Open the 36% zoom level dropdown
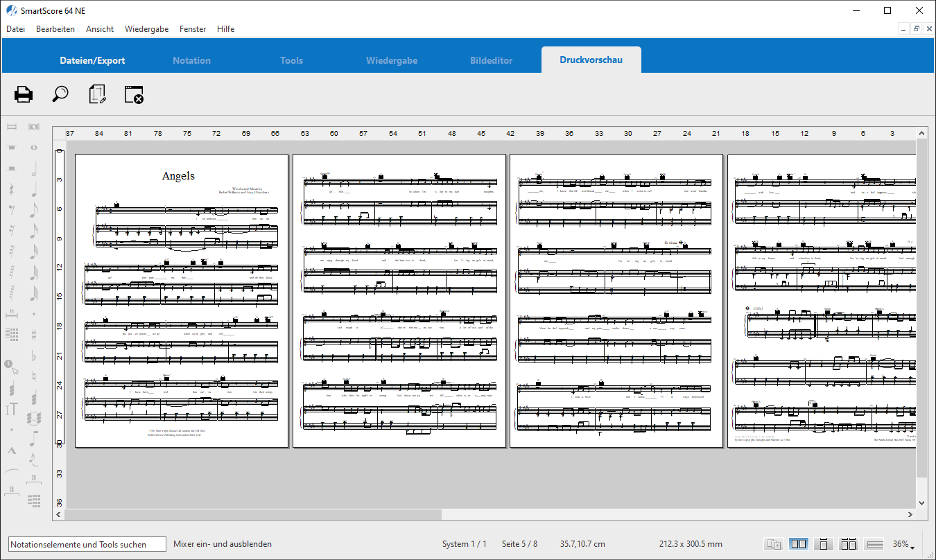The width and height of the screenshot is (936, 560). [x=904, y=544]
